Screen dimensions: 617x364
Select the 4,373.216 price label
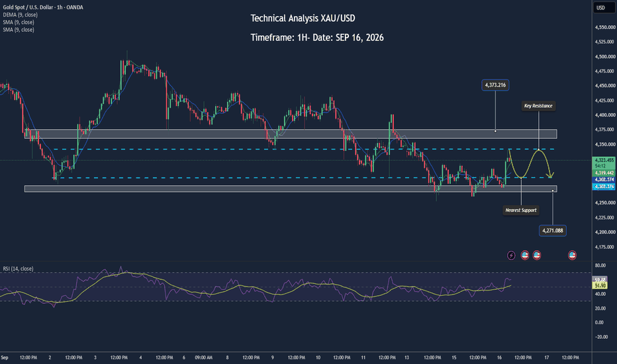(x=495, y=85)
